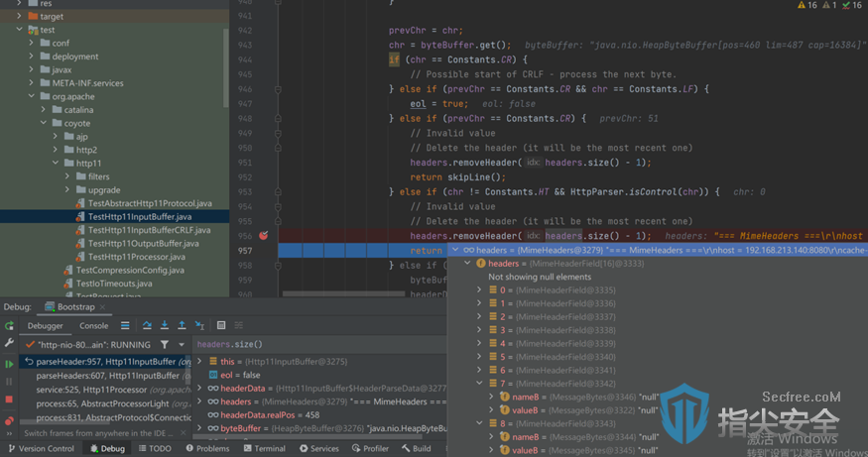Open Problems tool window
This screenshot has width=868, height=457.
tap(207, 449)
